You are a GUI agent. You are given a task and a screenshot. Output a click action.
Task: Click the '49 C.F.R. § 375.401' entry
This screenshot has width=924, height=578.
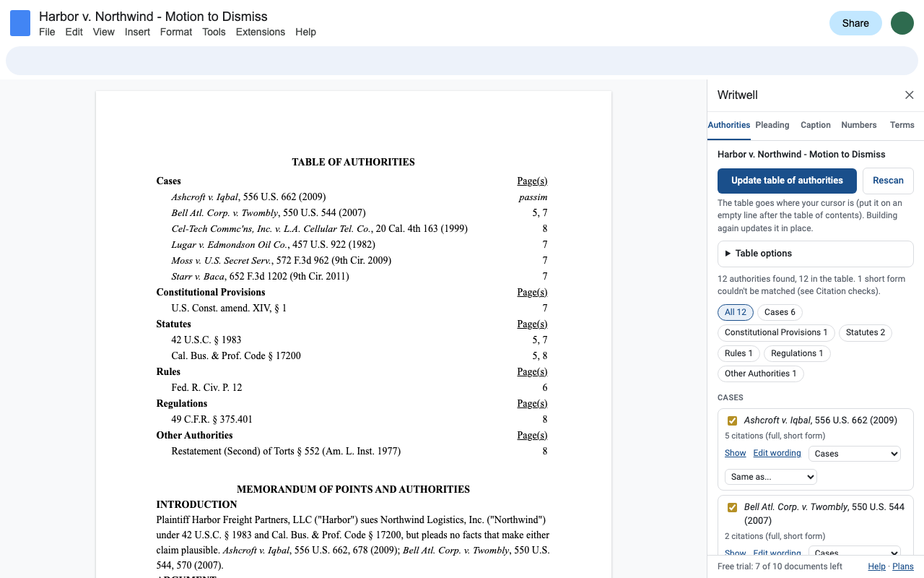pos(212,419)
